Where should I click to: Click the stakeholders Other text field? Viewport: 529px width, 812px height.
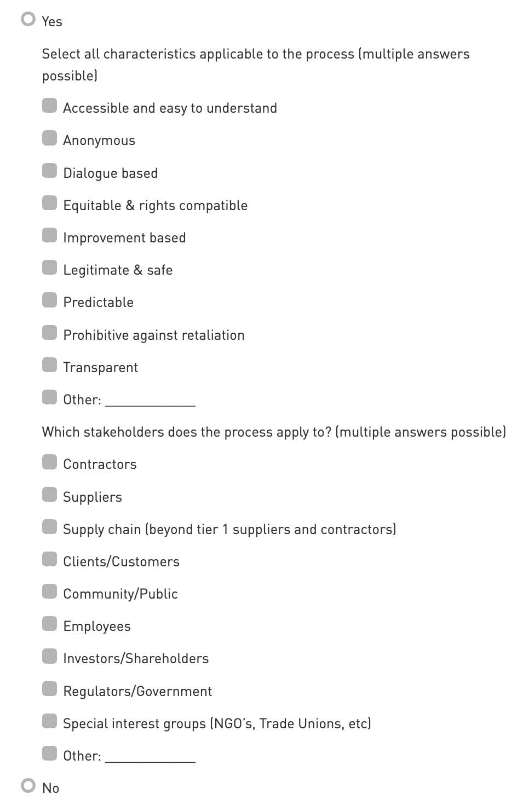[150, 756]
